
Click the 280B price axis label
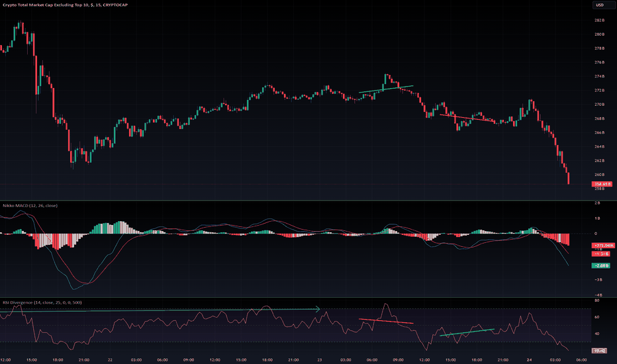(599, 34)
